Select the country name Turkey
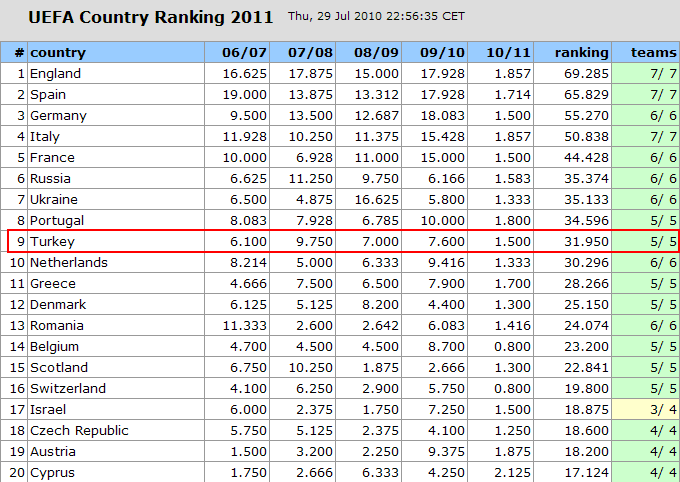The width and height of the screenshot is (680, 482). 52,242
